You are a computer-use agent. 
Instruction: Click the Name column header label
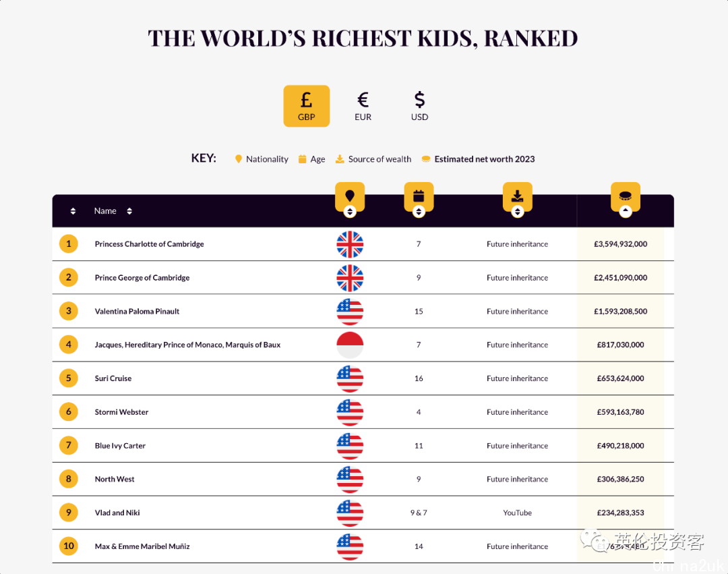pos(105,211)
